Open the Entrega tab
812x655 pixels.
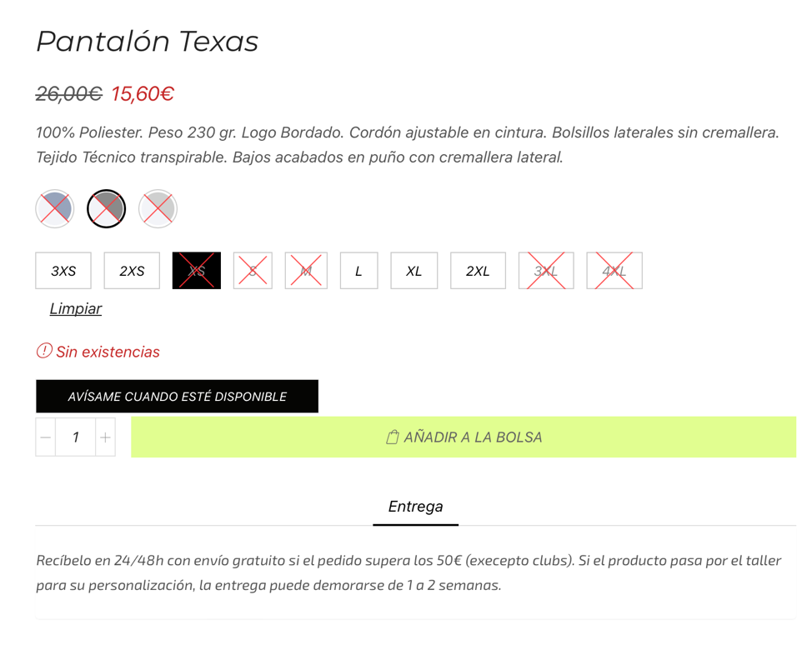[x=415, y=507]
